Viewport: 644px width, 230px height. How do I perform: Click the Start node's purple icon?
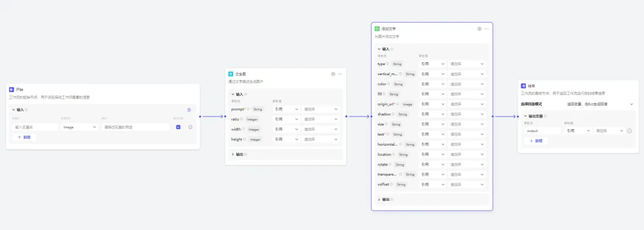(x=11, y=89)
